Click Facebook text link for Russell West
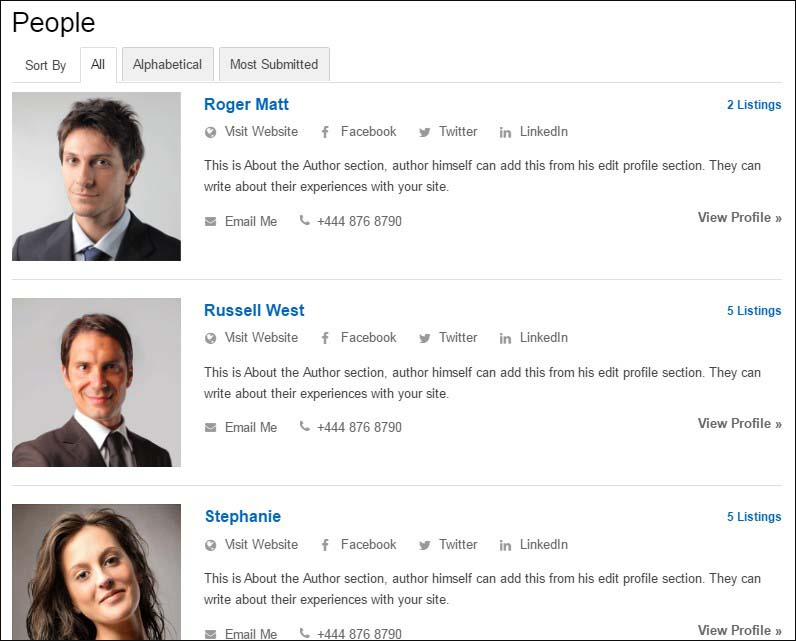This screenshot has height=641, width=796. pos(369,338)
